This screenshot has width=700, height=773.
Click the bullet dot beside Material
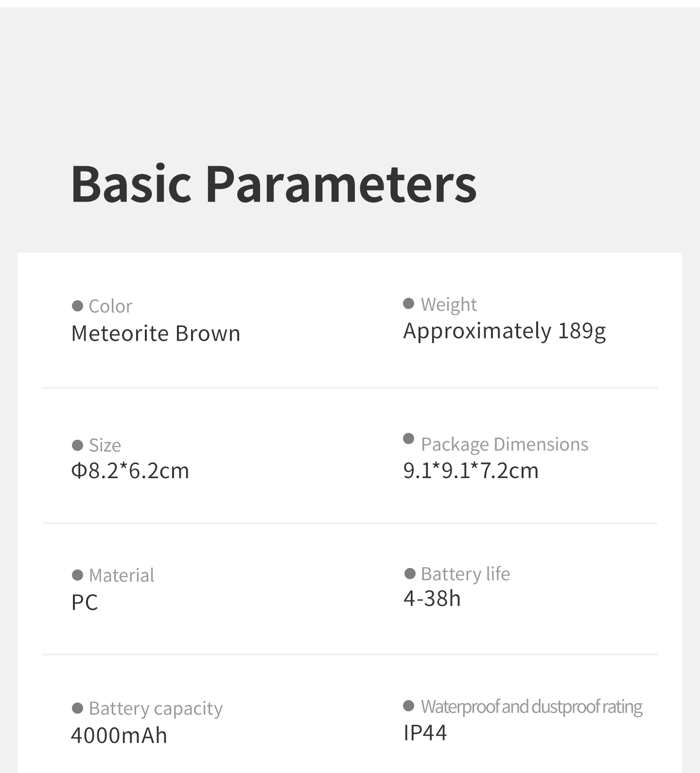click(77, 575)
